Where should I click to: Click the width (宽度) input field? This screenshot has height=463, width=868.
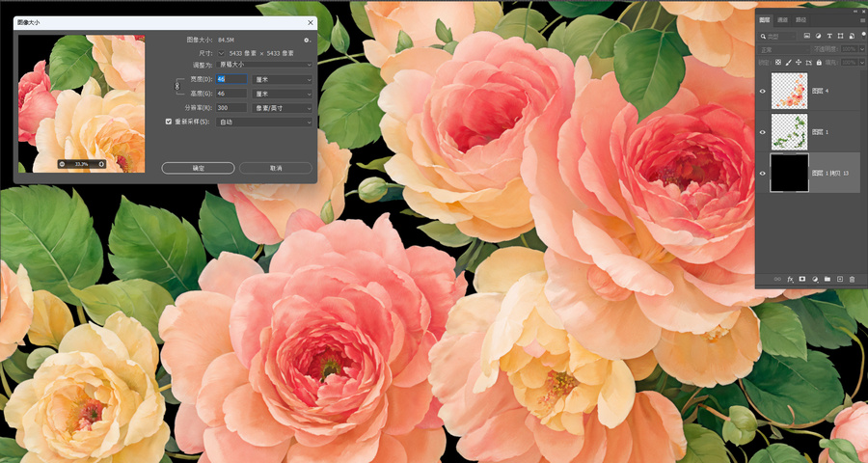coord(231,80)
